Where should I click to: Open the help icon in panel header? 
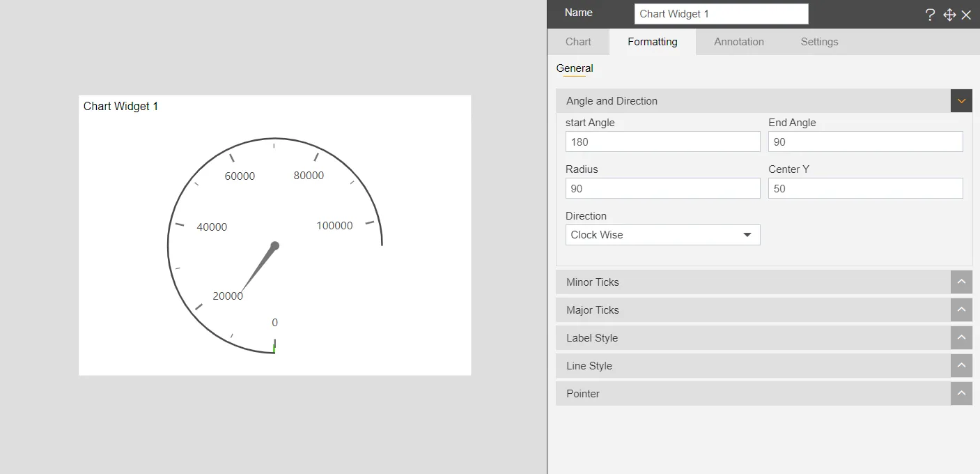pyautogui.click(x=930, y=14)
